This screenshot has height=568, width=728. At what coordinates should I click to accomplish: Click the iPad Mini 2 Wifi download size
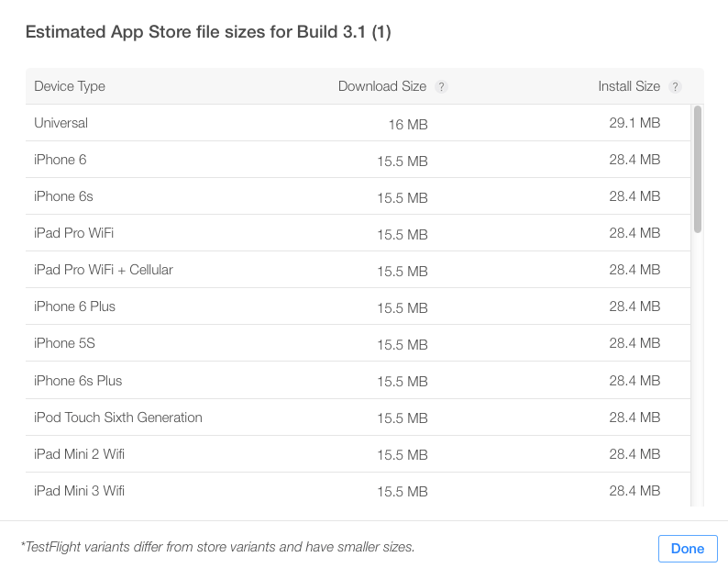coord(403,455)
